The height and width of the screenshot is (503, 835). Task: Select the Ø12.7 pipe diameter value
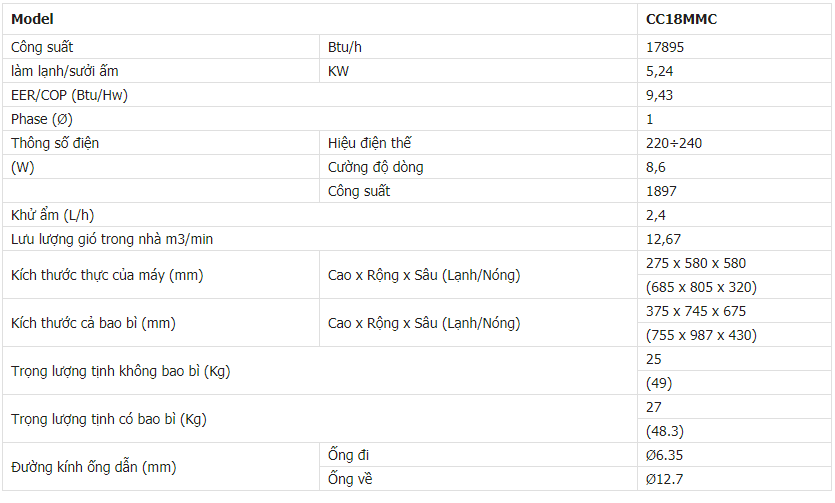coord(665,479)
